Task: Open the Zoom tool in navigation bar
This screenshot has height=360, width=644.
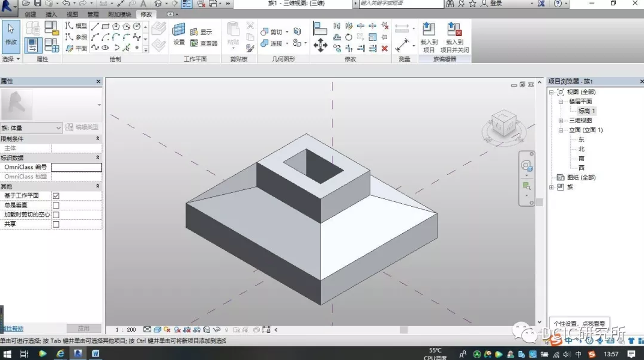Action: point(526,186)
